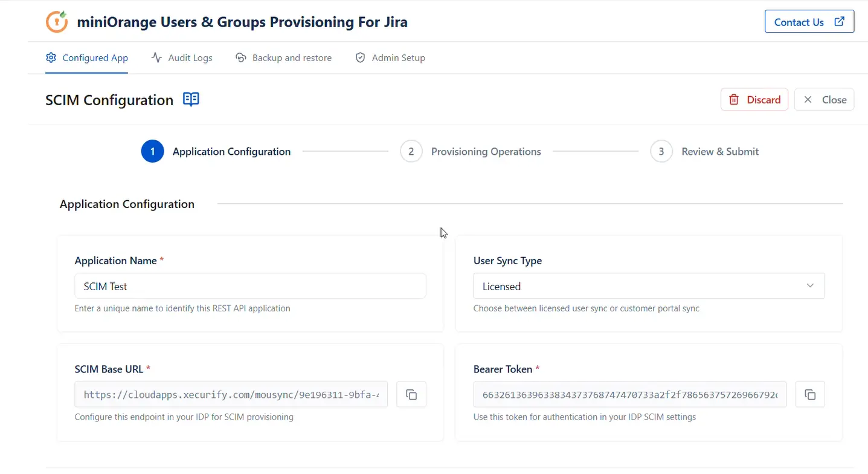Click the Application Name label
Image resolution: width=868 pixels, height=474 pixels.
119,261
